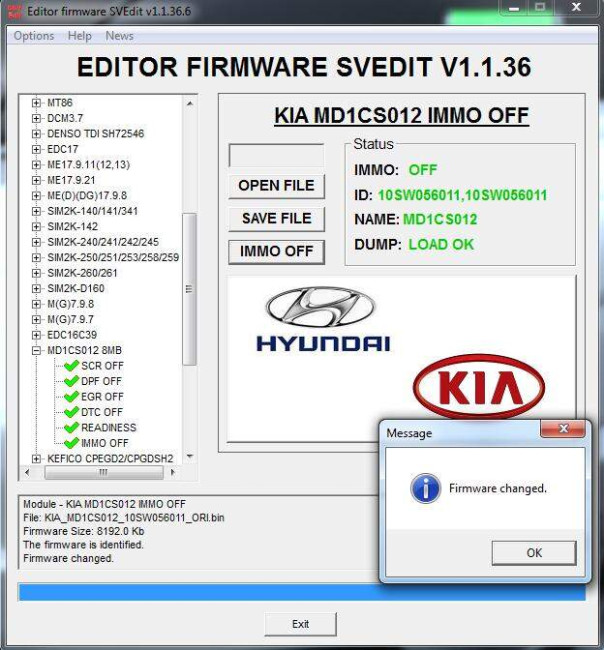Select EGR OFF tree item
Image resolution: width=604 pixels, height=650 pixels.
(102, 396)
